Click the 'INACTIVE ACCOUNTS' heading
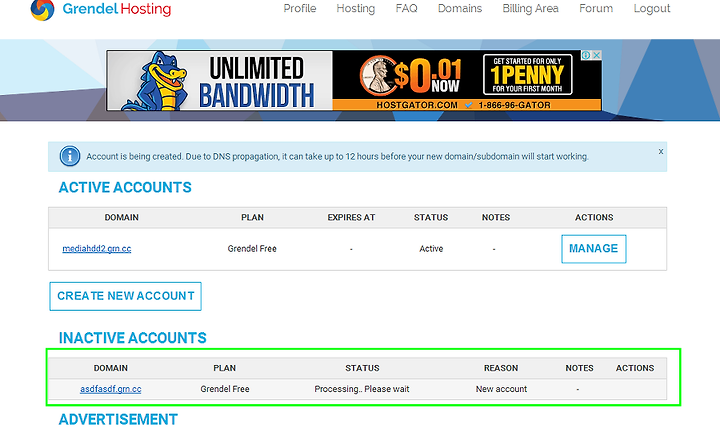 tap(133, 338)
